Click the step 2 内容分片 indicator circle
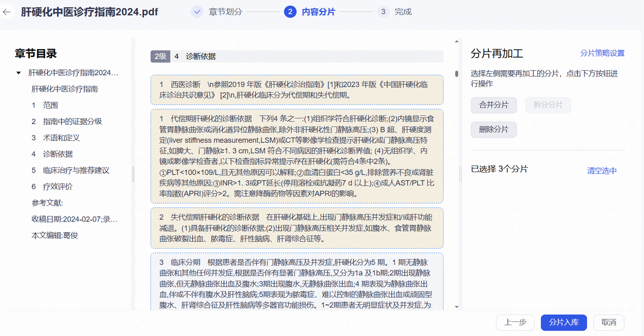Image resolution: width=644 pixels, height=336 pixels. (290, 12)
